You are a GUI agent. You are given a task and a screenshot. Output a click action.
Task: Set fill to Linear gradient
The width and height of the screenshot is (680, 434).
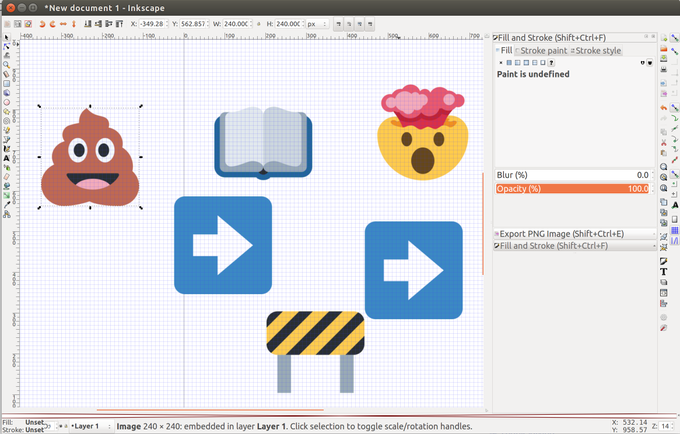pos(517,63)
